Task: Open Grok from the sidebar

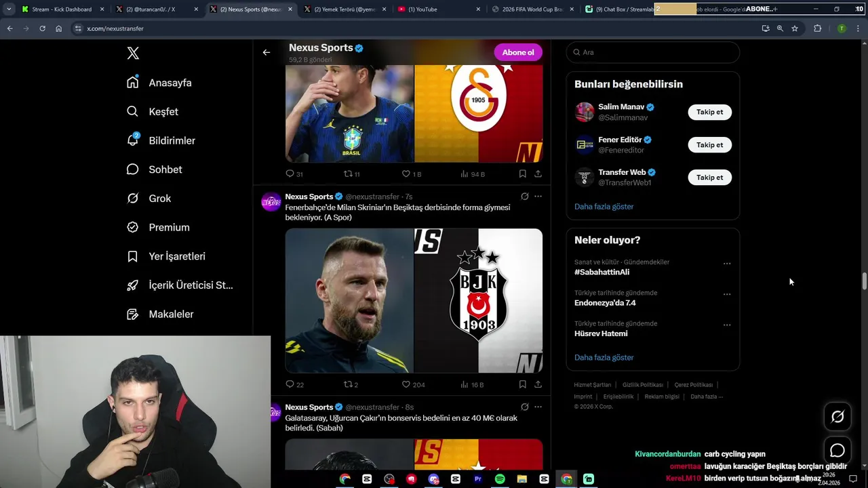Action: tap(149, 199)
